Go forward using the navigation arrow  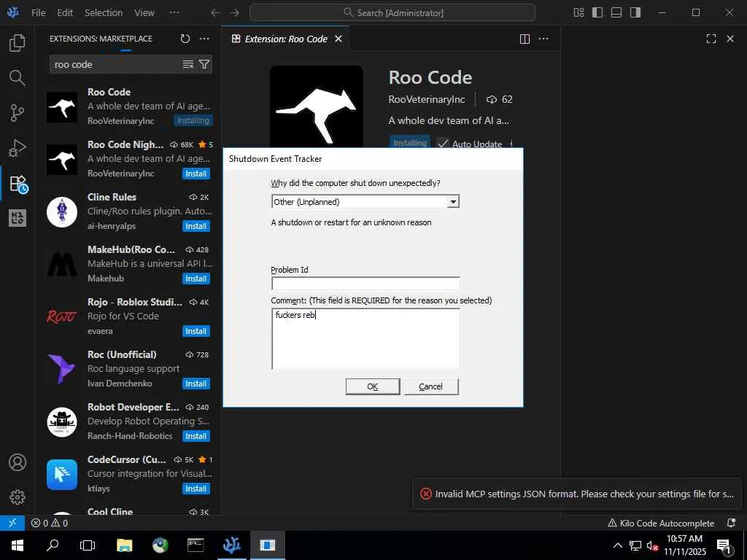coord(234,13)
